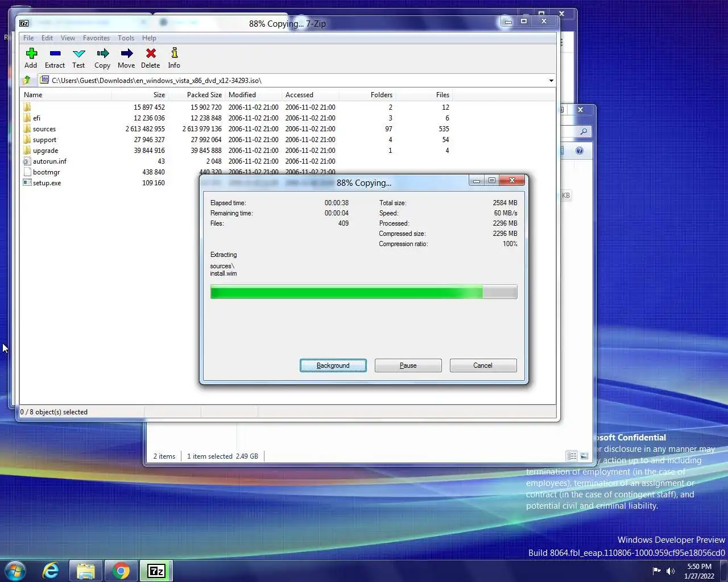Click the Add toolbar icon in 7-Zip
728x582 pixels.
31,53
